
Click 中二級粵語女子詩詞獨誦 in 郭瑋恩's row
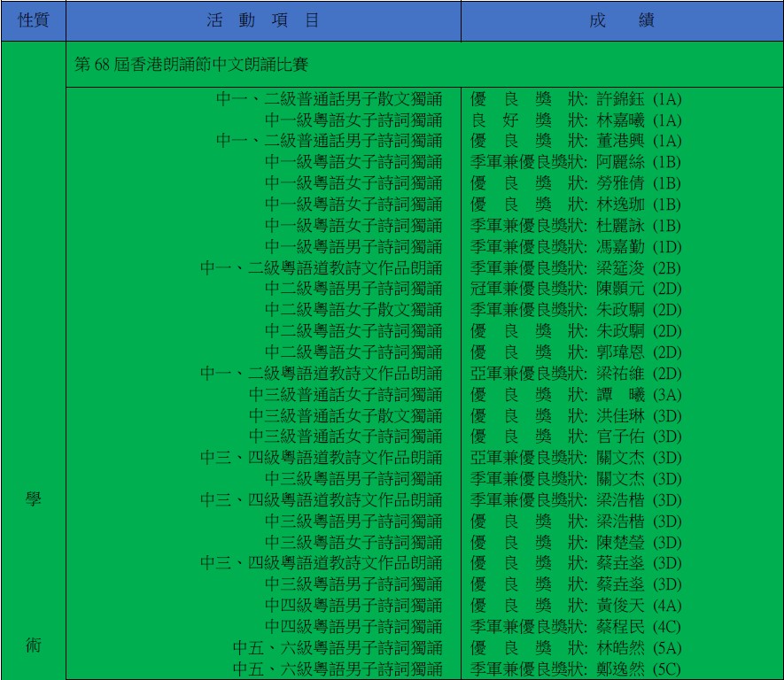[x=353, y=352]
